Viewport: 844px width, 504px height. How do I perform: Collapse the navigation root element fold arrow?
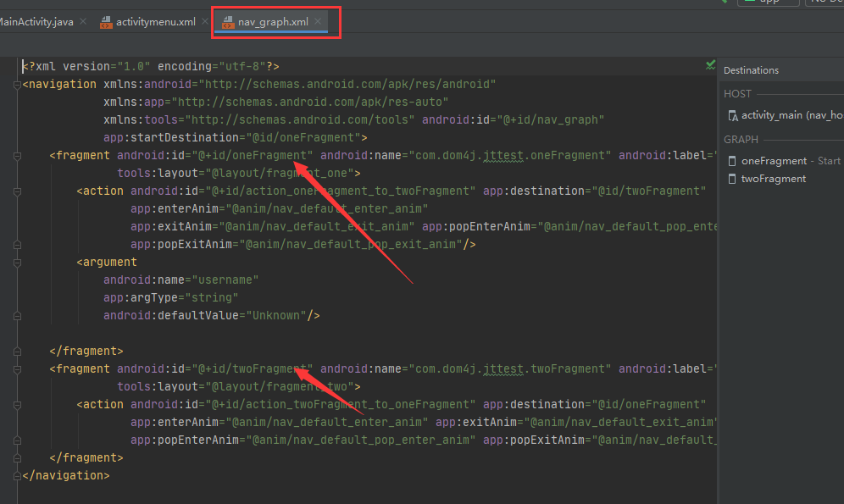coord(16,84)
